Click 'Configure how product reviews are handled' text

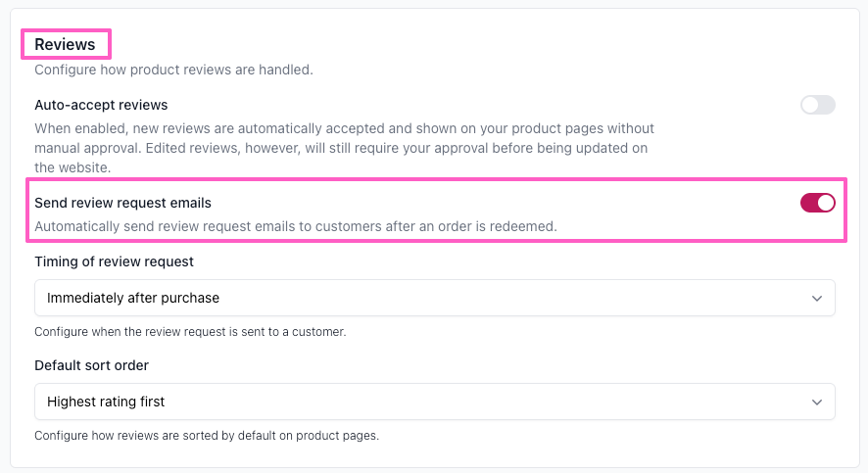point(173,70)
